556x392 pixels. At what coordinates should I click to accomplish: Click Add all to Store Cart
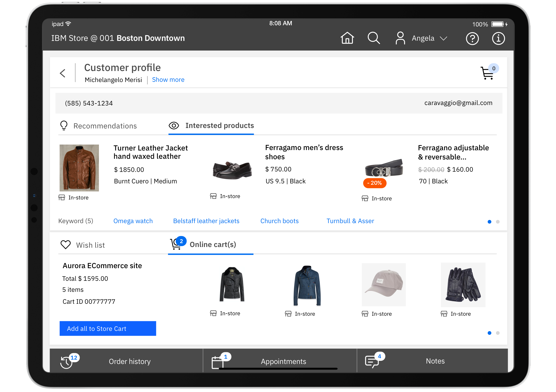click(108, 329)
